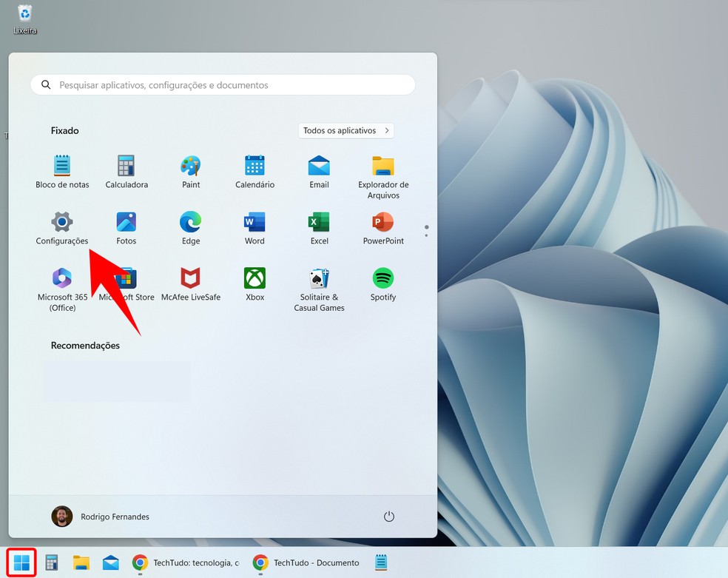Launch the Fotos app
This screenshot has width=728, height=578.
coord(127,228)
